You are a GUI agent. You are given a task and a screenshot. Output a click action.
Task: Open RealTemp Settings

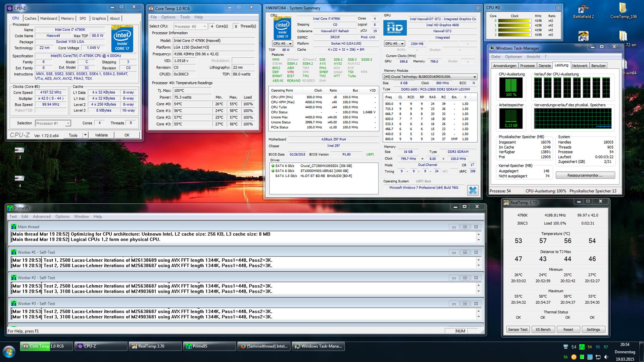tap(593, 329)
